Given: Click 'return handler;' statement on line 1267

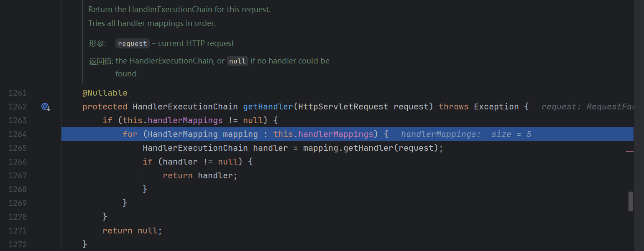Looking at the screenshot, I should 200,175.
